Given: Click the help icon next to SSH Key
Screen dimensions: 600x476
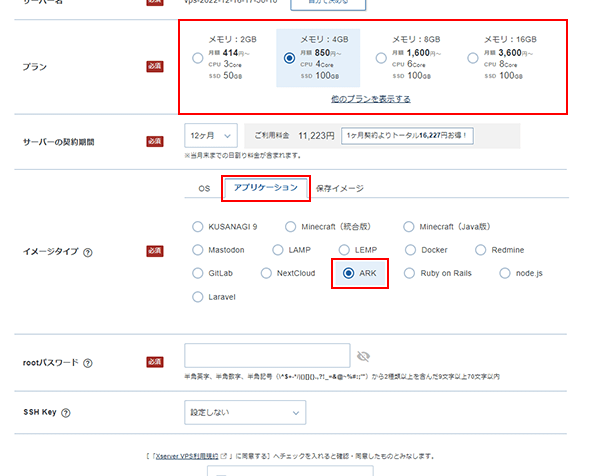Looking at the screenshot, I should point(66,413).
